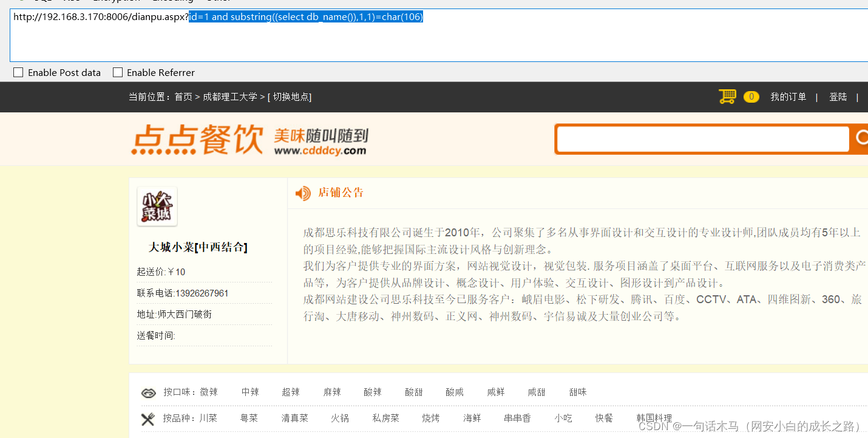Open the 成都理工大学 breadcrumb link
The image size is (868, 438).
[x=230, y=97]
